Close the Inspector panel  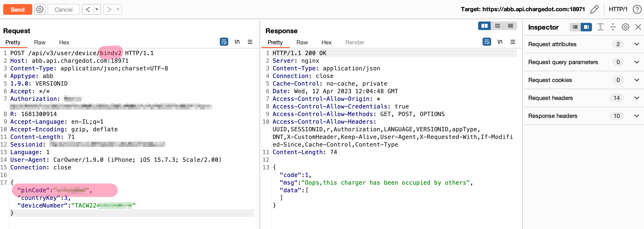click(638, 27)
